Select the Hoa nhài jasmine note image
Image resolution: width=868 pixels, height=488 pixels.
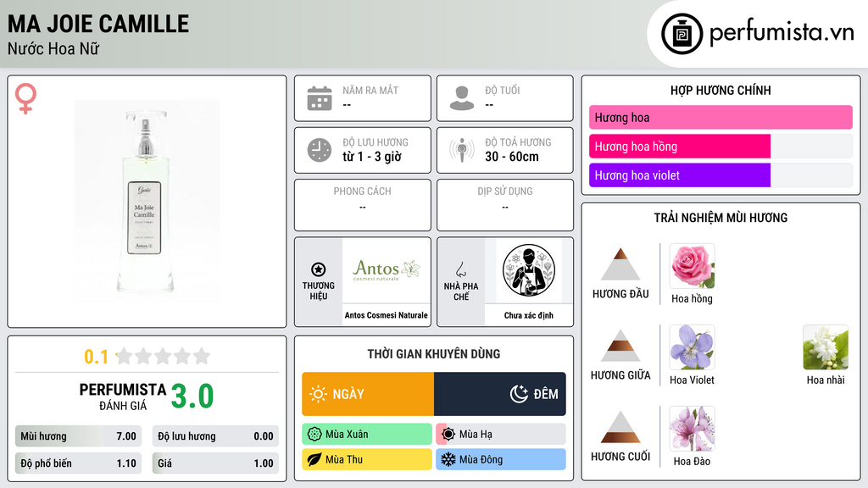tap(826, 347)
